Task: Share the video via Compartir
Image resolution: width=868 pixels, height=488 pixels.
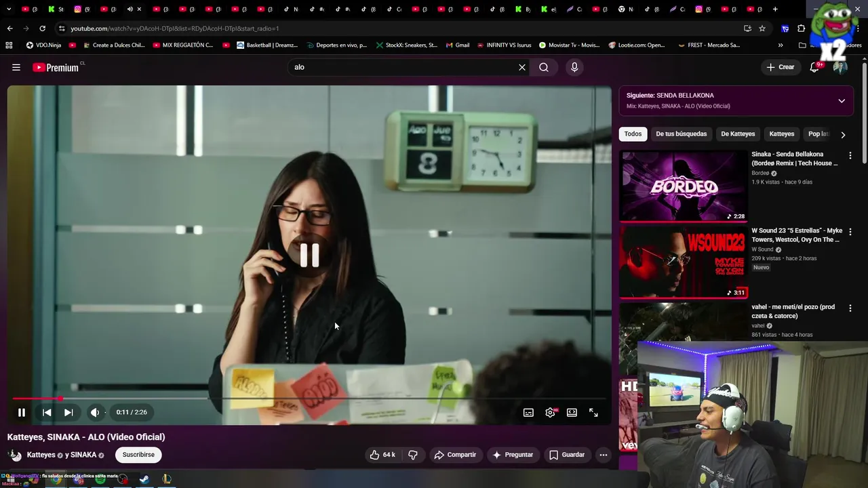Action: [x=455, y=455]
